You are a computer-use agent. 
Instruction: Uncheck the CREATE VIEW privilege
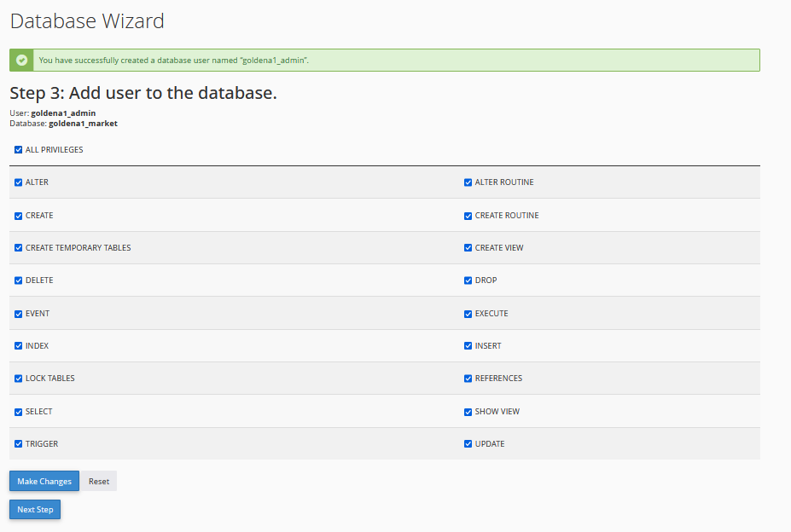(x=468, y=248)
